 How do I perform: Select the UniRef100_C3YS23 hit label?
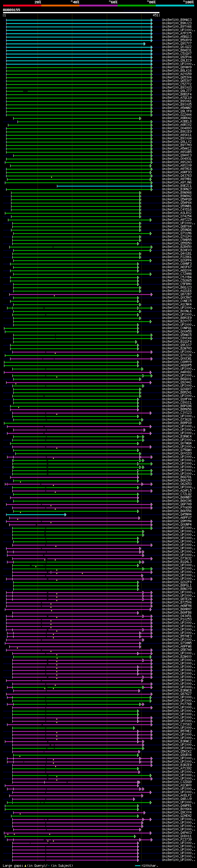(x=177, y=412)
